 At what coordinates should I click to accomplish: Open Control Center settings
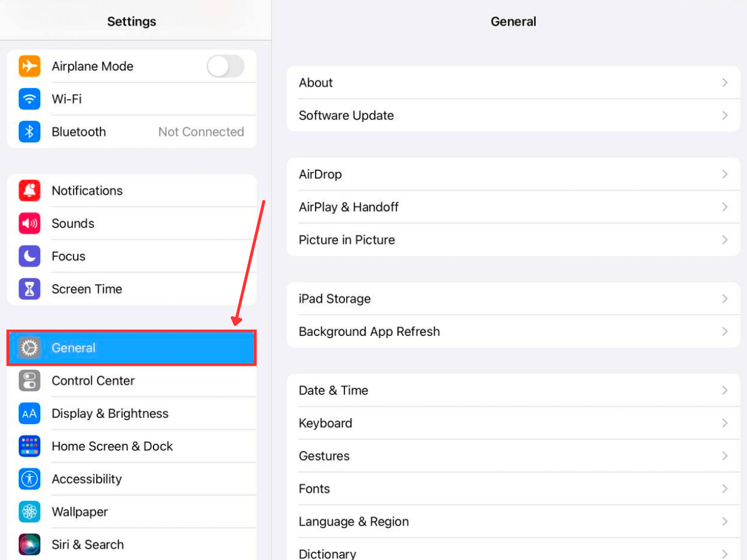(x=131, y=380)
